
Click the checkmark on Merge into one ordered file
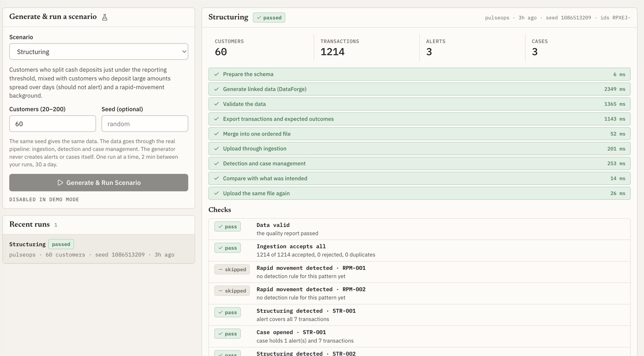tap(217, 134)
